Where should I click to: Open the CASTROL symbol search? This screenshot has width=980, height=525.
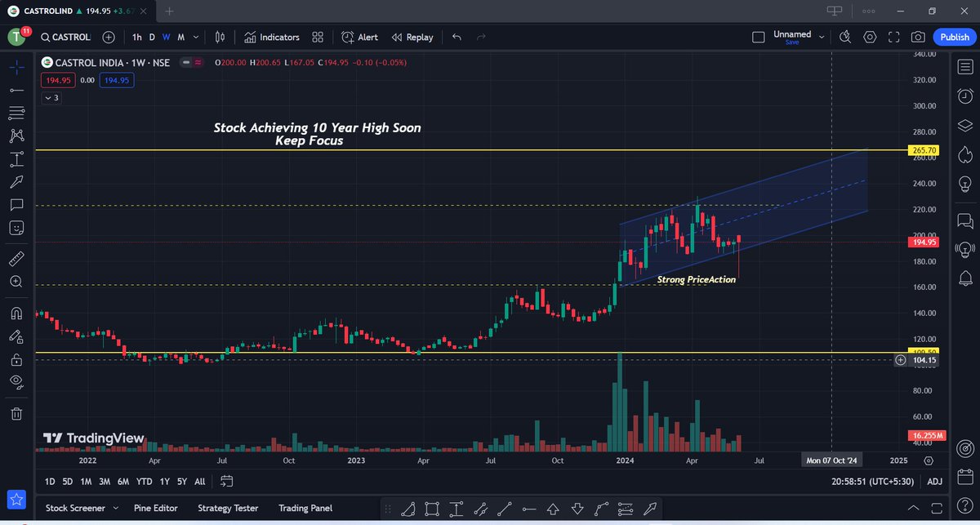click(x=66, y=37)
